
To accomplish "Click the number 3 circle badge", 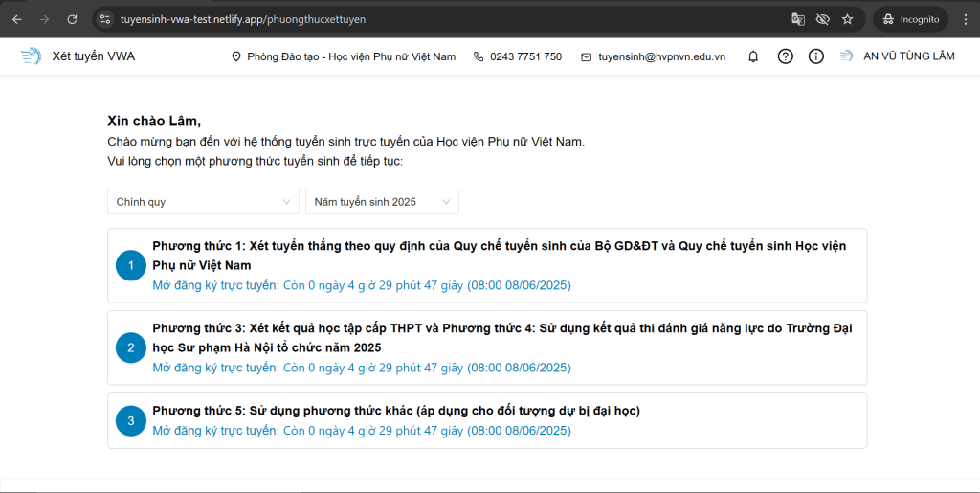I will [131, 420].
